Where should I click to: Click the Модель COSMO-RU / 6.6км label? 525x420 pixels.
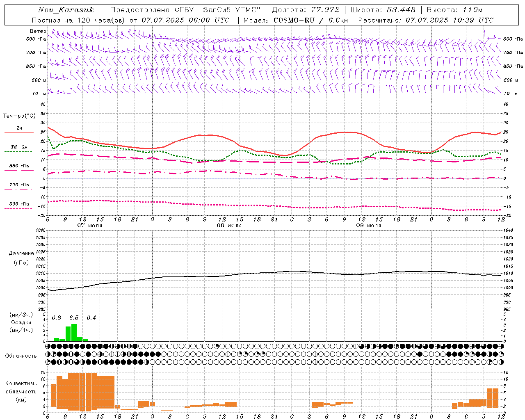pos(295,20)
